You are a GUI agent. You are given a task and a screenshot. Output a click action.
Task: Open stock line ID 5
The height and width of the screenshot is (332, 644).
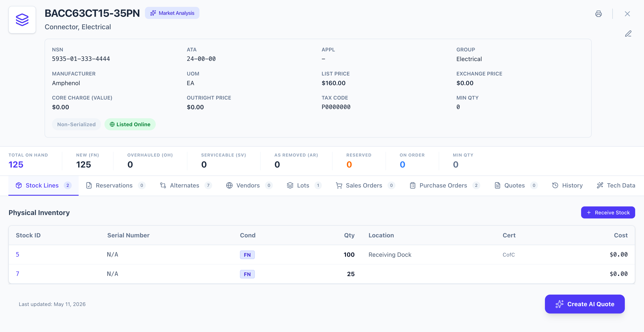coord(17,254)
